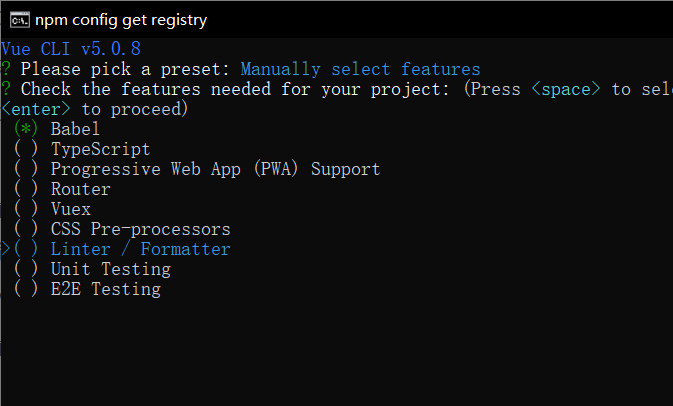This screenshot has height=406, width=673.
Task: Toggle the Unit Testing checkbox
Action: point(26,269)
